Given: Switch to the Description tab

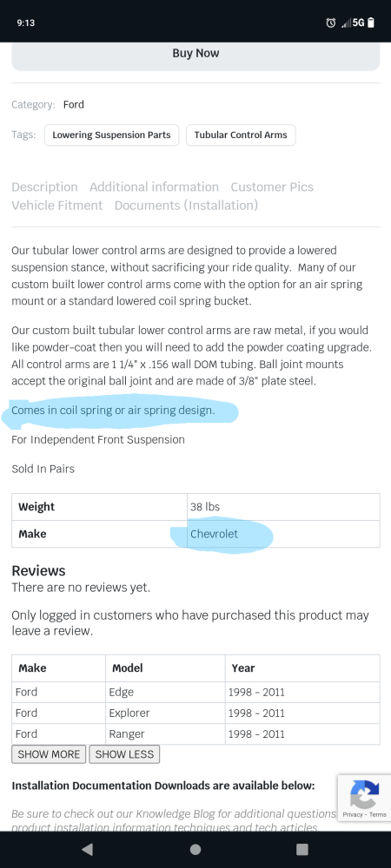Looking at the screenshot, I should pyautogui.click(x=44, y=187).
